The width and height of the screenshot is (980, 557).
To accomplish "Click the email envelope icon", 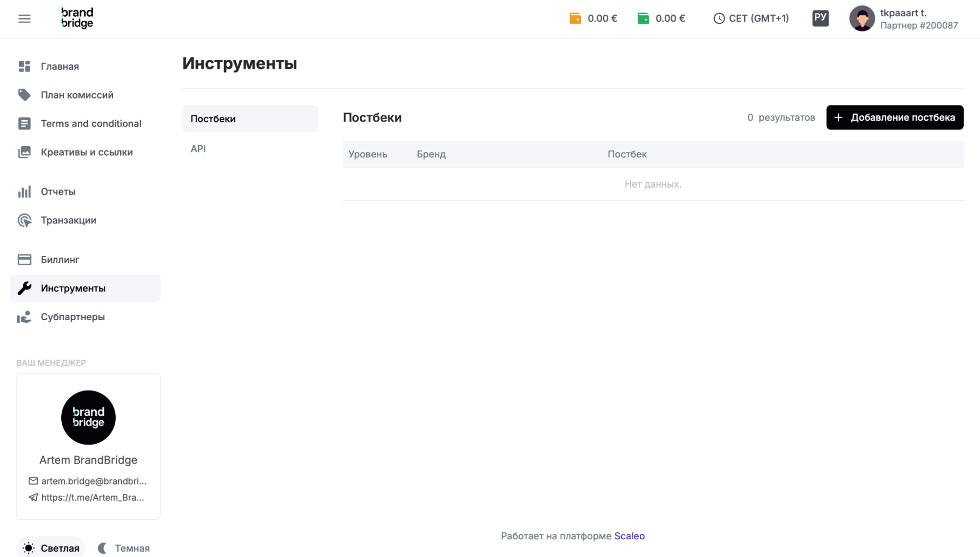I will tap(33, 481).
